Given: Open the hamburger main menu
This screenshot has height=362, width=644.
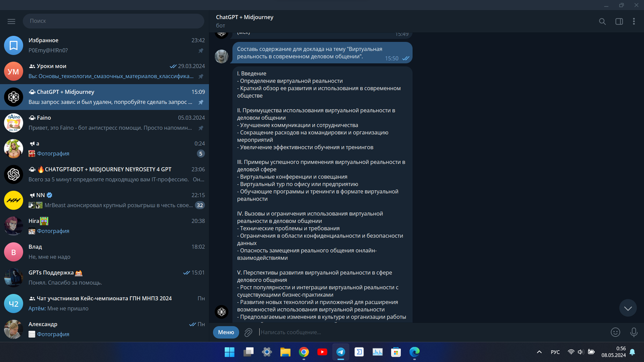Looking at the screenshot, I should (x=11, y=21).
